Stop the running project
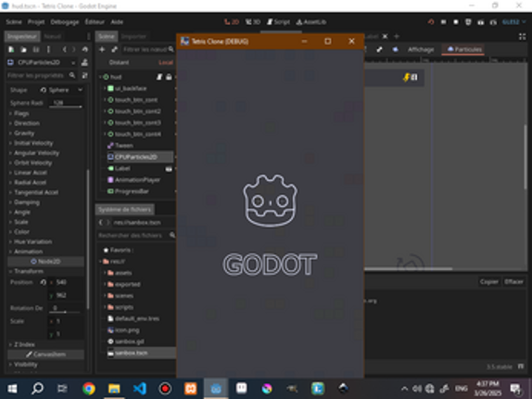 456,22
